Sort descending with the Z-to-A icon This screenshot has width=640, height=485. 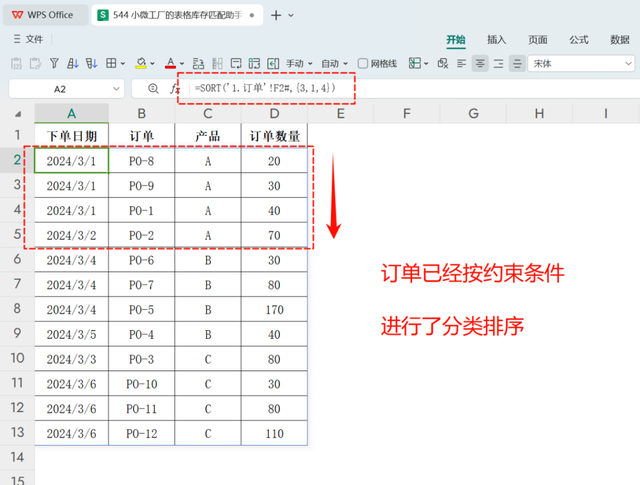[91, 63]
